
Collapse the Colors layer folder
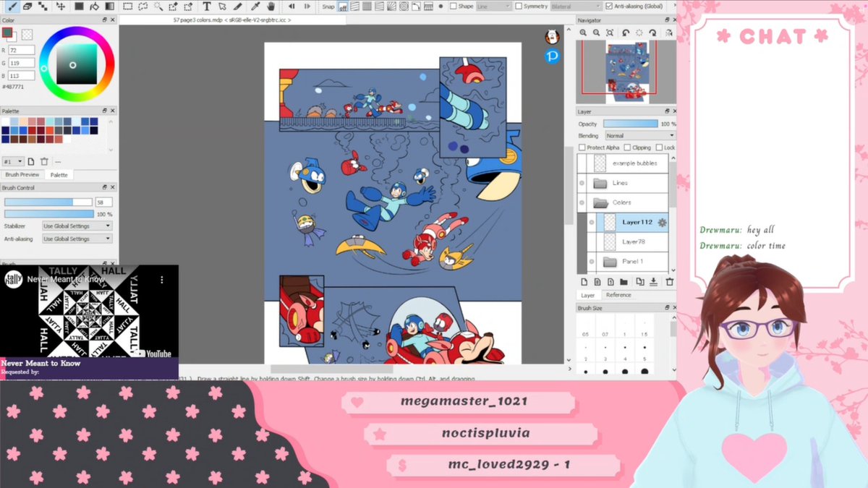(600, 202)
